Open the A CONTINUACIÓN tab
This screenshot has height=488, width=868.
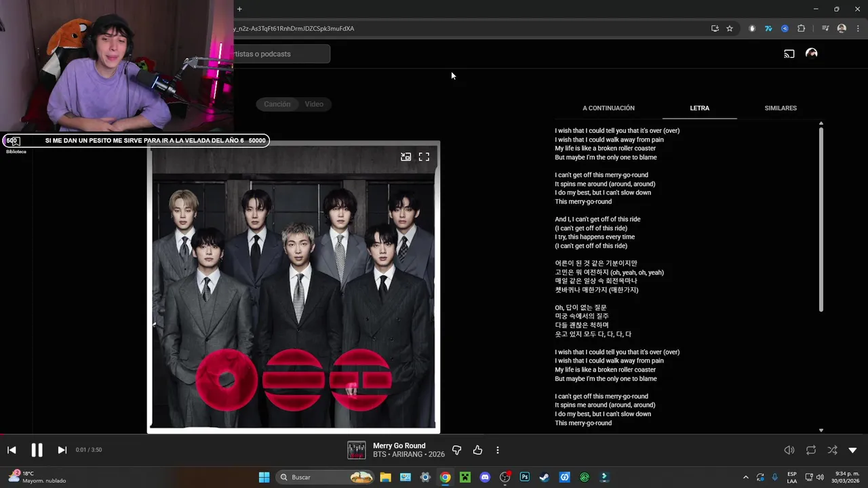point(608,108)
